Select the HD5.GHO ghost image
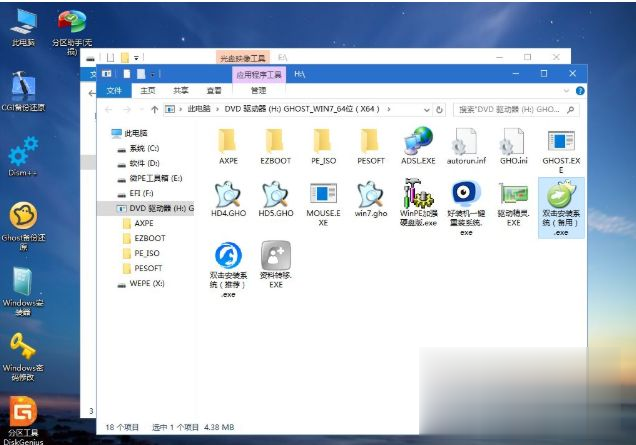 point(276,199)
